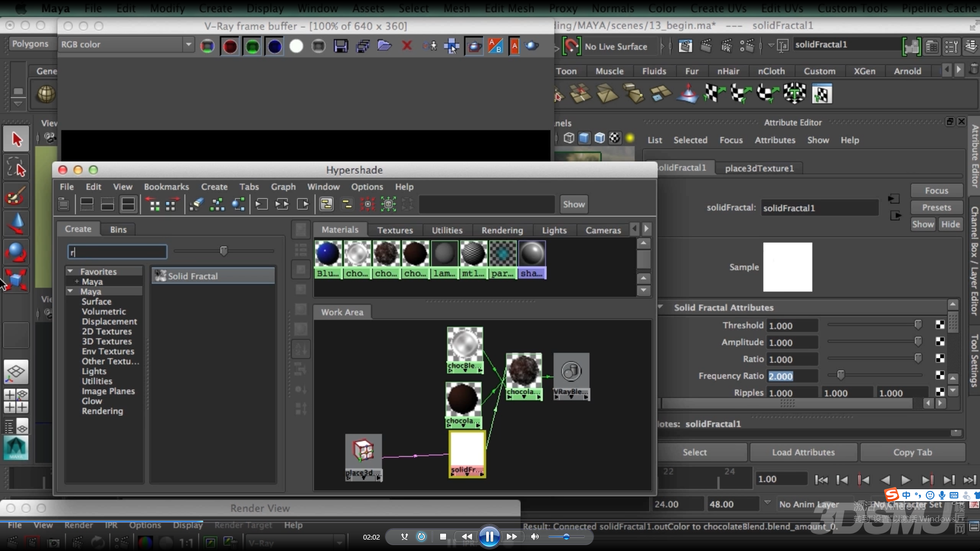Open the Hypershade Graph menu
Image resolution: width=980 pixels, height=551 pixels.
coord(283,187)
